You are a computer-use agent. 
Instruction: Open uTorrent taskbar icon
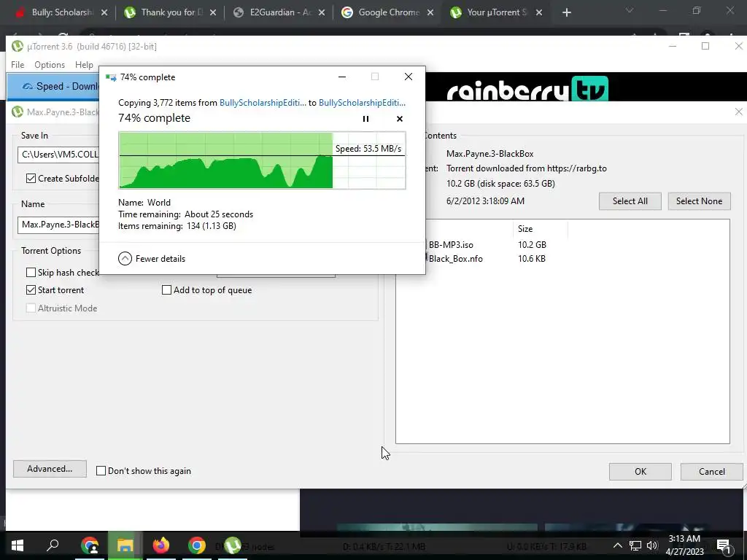233,545
